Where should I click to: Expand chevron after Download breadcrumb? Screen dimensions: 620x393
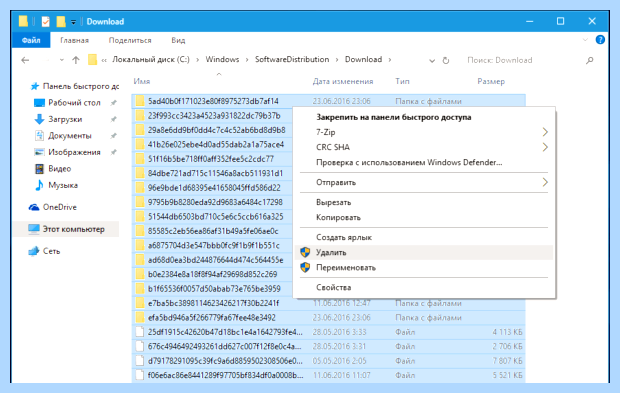(x=390, y=60)
